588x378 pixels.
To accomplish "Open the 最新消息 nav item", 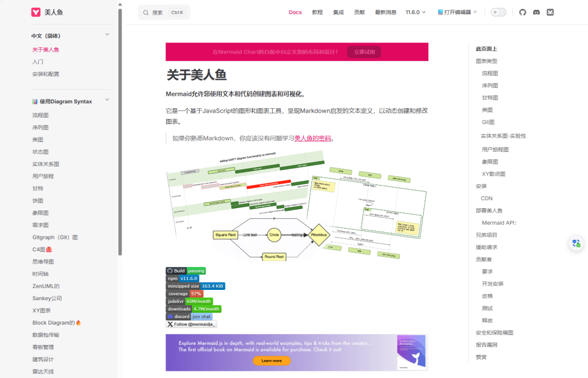I will pos(385,13).
